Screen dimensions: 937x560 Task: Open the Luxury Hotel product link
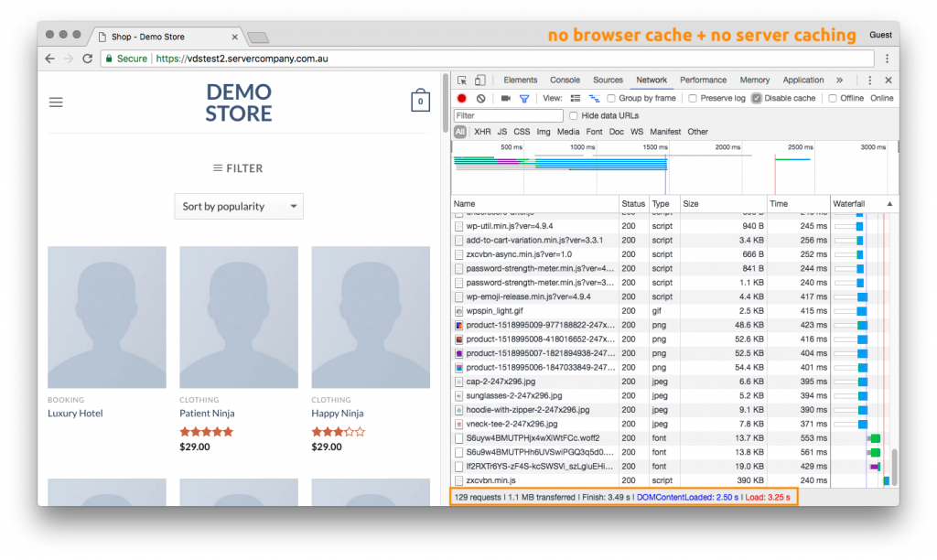(75, 414)
